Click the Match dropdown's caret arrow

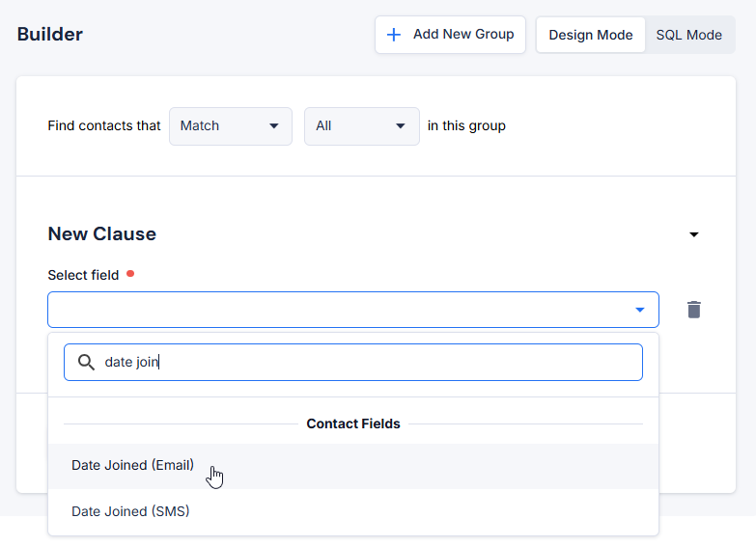click(x=273, y=126)
